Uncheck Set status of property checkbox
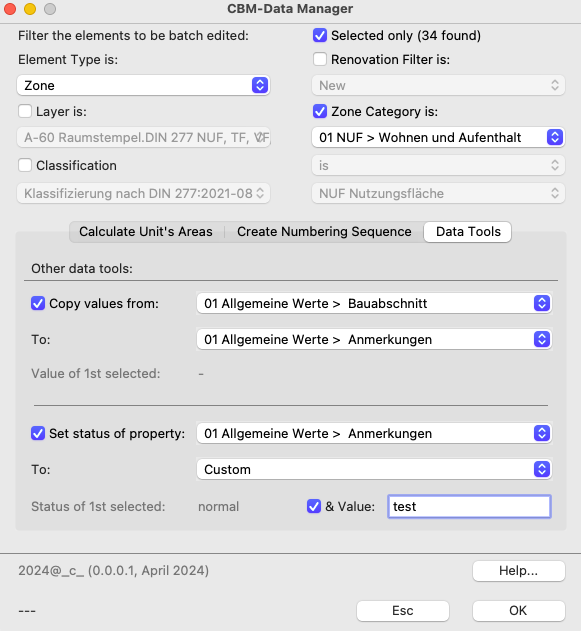581x631 pixels. (38, 433)
